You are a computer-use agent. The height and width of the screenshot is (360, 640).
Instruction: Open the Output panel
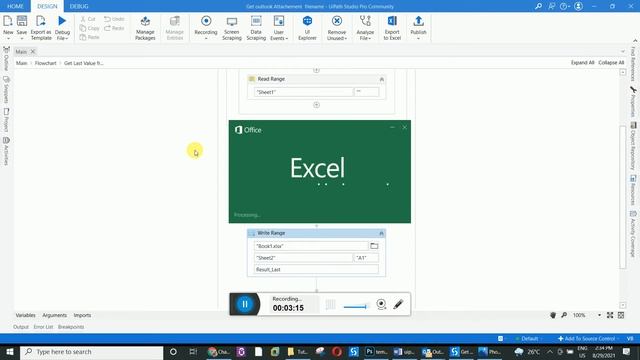coord(21,327)
